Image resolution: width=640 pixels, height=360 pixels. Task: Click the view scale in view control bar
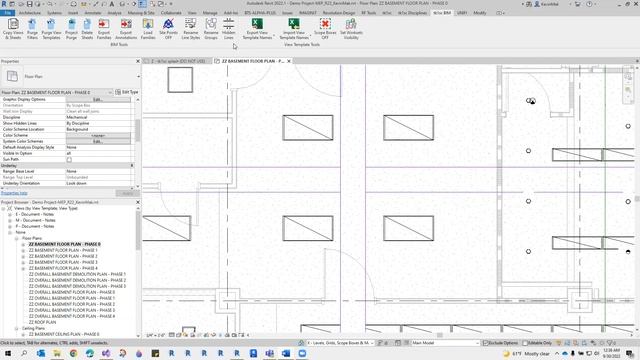[156, 335]
